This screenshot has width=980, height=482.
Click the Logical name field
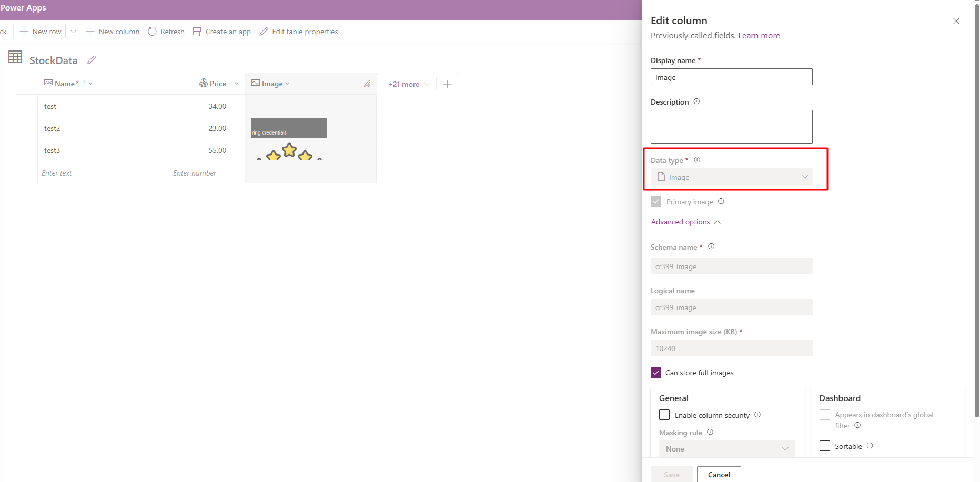(x=732, y=307)
